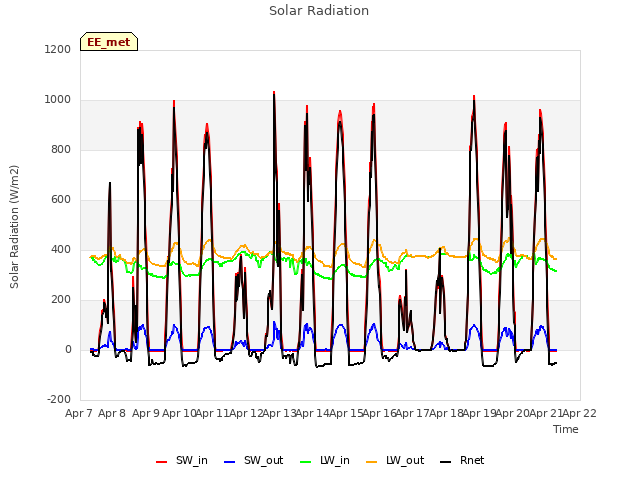Click the Time x-axis label
Image resolution: width=640 pixels, height=480 pixels.
pyautogui.click(x=566, y=429)
